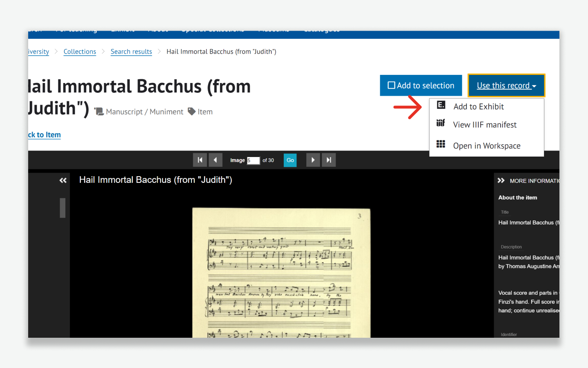
Task: Tick the Add to selection checkbox
Action: [x=391, y=85]
